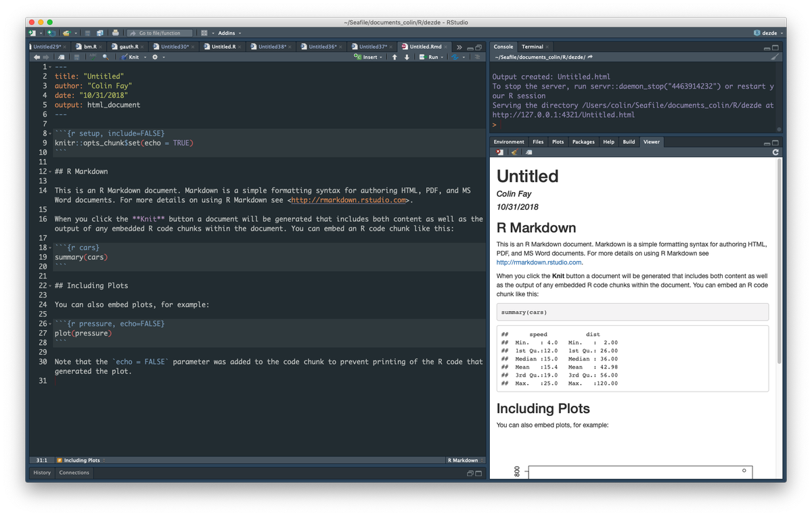Open the gear settings dropdown in editor

click(158, 57)
